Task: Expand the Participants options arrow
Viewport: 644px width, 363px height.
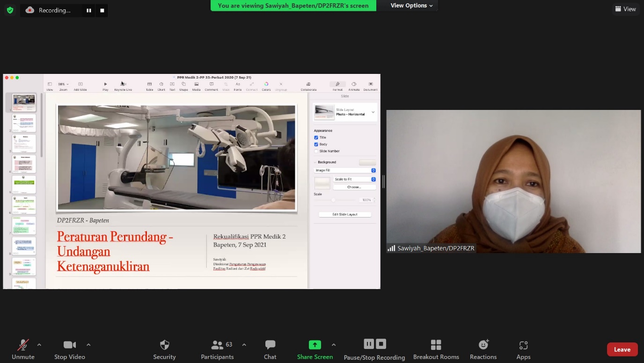Action: (244, 345)
